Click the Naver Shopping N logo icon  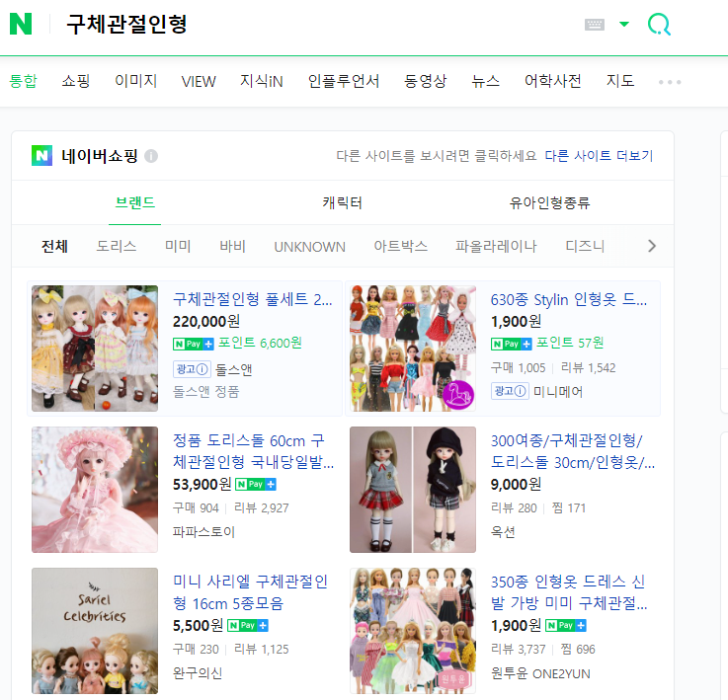(41, 156)
